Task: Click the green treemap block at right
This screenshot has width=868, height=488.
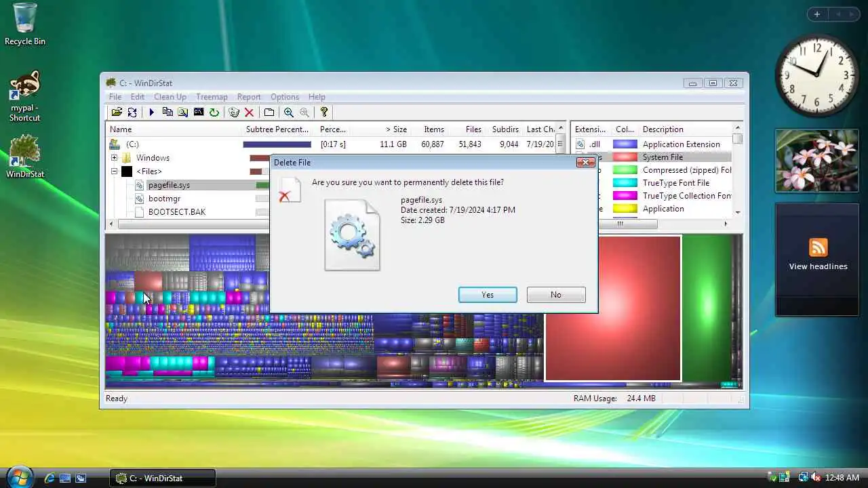Action: (x=708, y=308)
